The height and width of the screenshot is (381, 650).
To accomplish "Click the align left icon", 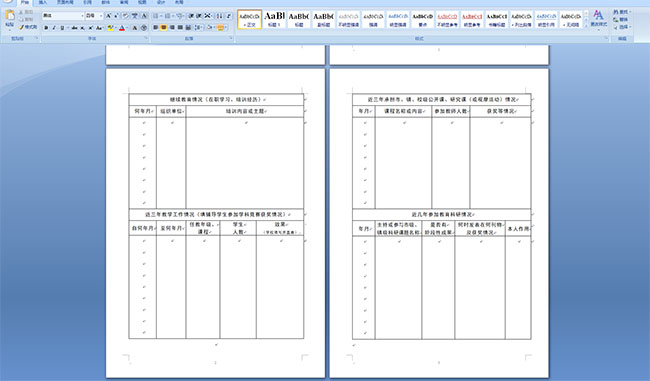I will pyautogui.click(x=155, y=27).
